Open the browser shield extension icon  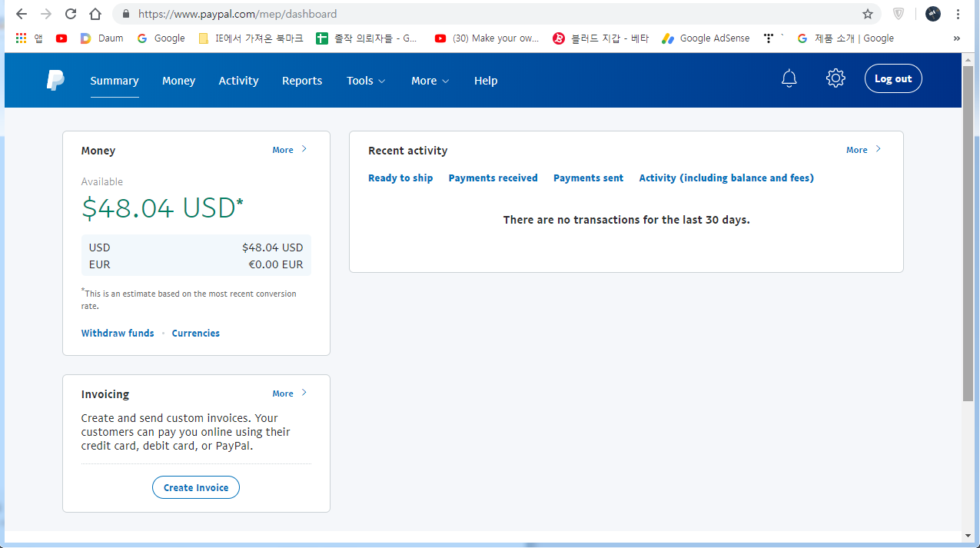coord(898,14)
